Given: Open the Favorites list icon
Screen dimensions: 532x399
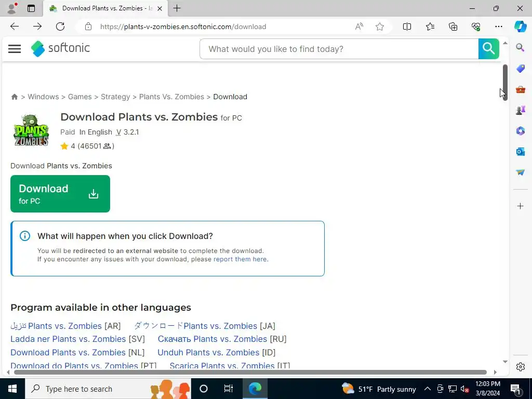Looking at the screenshot, I should click(430, 26).
